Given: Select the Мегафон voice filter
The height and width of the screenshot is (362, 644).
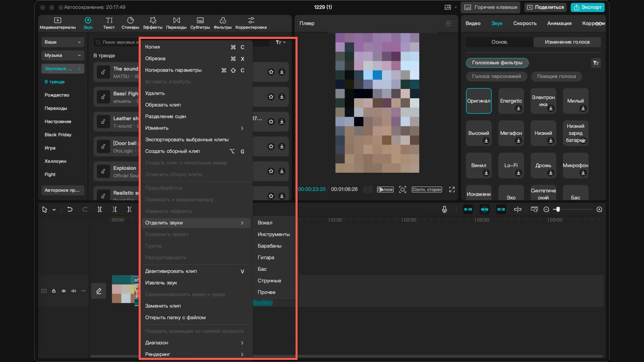Looking at the screenshot, I should tap(511, 133).
